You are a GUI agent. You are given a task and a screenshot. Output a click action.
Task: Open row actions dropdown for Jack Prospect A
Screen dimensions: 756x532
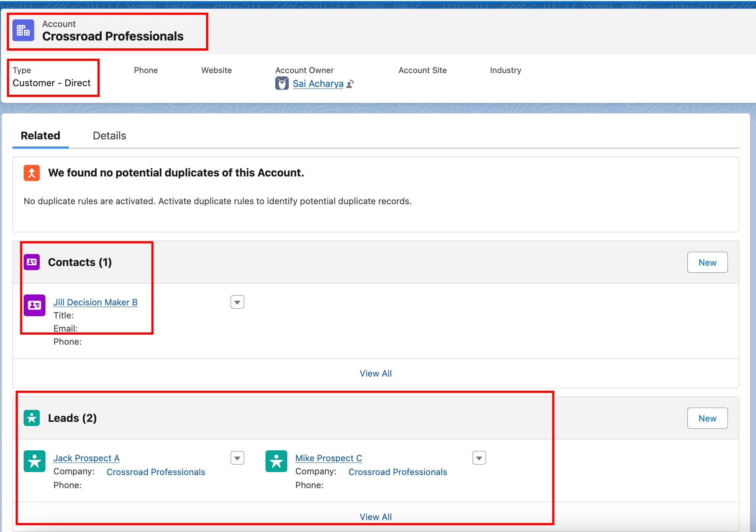pos(237,458)
